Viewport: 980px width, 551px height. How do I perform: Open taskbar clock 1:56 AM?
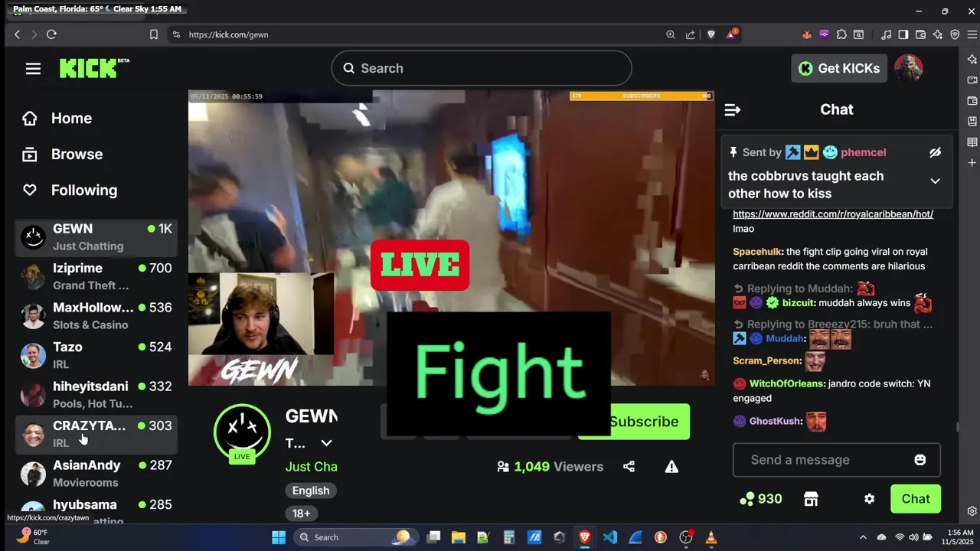959,537
